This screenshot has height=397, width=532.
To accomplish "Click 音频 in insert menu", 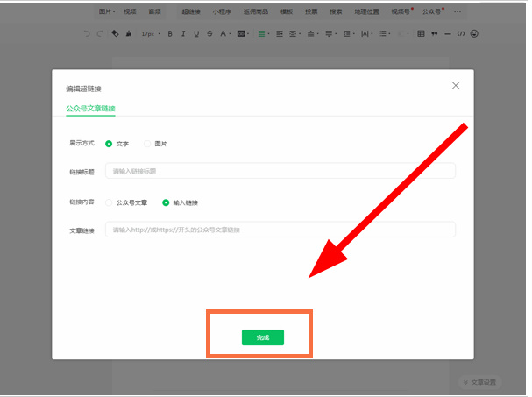I will coord(155,11).
